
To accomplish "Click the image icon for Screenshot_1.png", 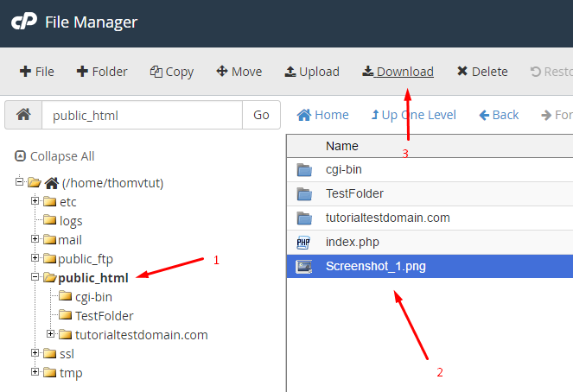I will click(304, 267).
